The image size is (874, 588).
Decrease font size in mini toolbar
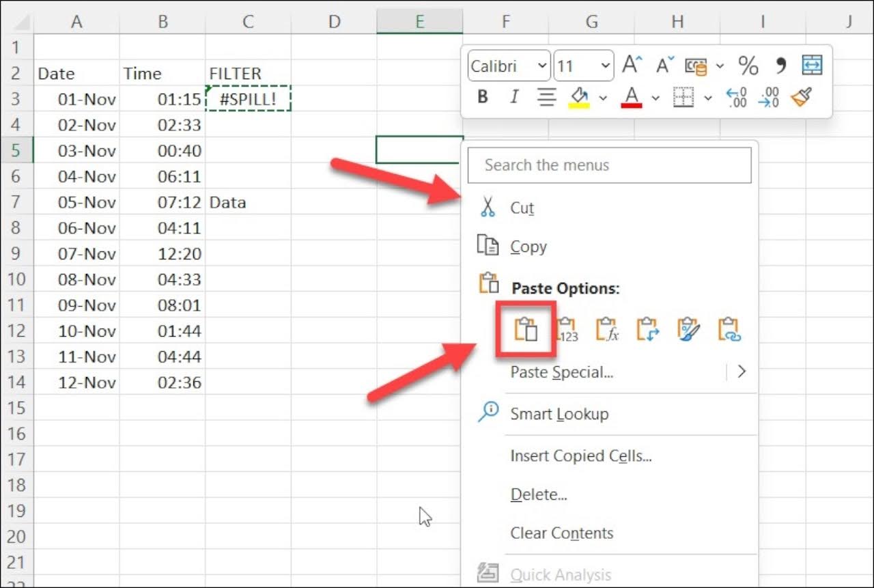coord(665,66)
